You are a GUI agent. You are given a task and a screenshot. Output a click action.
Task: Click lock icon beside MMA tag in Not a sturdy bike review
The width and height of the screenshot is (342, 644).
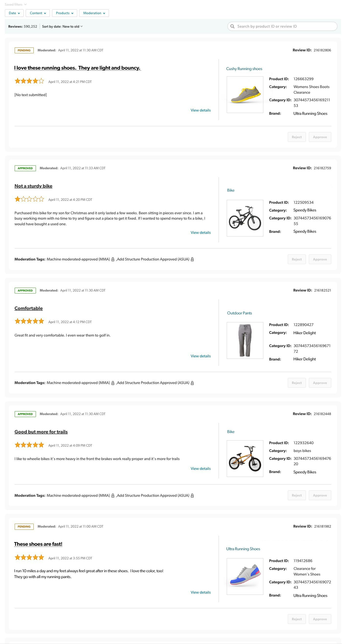click(x=113, y=260)
